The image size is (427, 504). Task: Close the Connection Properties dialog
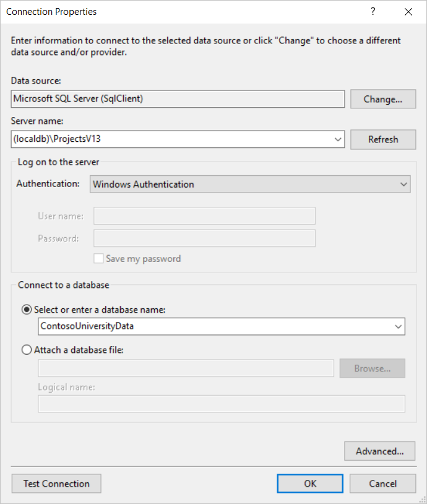[x=408, y=12]
